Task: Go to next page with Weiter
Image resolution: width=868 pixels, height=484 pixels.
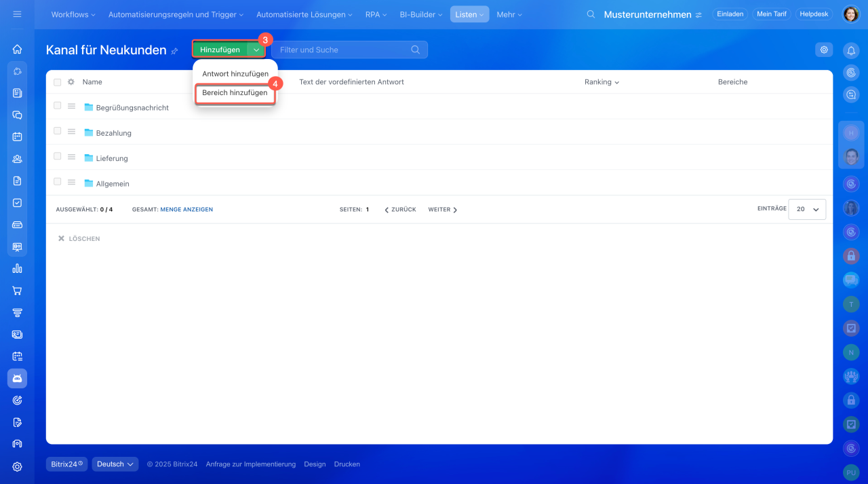Action: [x=443, y=210]
